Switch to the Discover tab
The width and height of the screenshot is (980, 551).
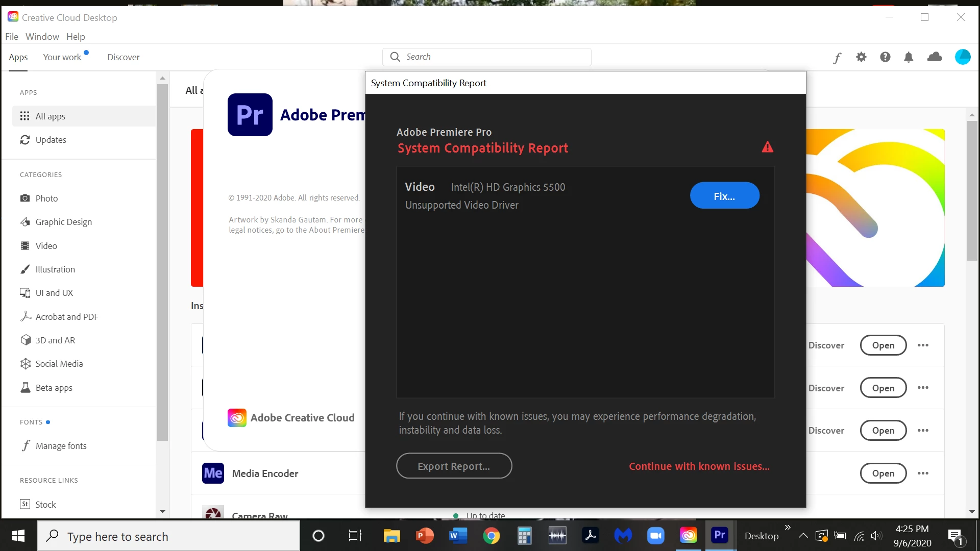point(123,57)
